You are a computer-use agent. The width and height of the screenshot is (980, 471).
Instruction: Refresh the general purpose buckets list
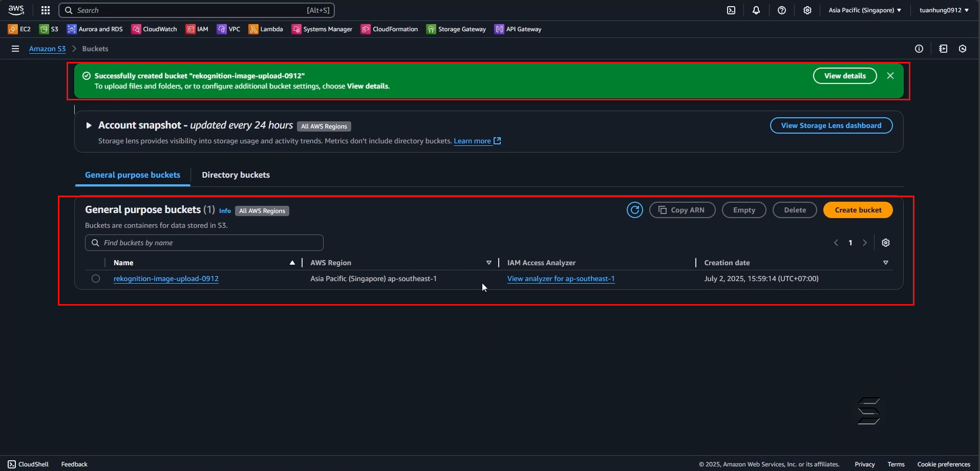[635, 210]
